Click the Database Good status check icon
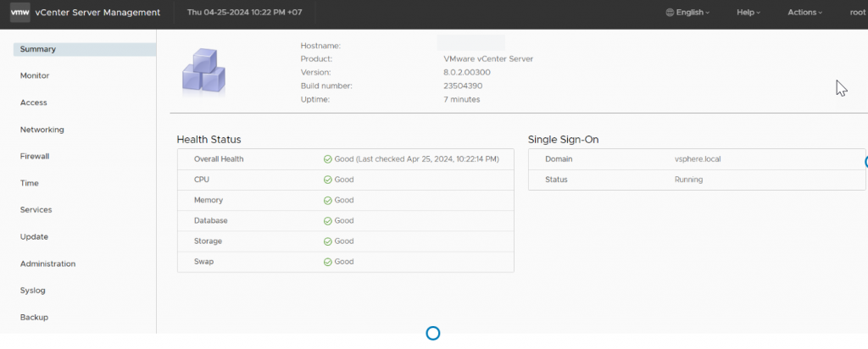This screenshot has height=349, width=868. (327, 221)
